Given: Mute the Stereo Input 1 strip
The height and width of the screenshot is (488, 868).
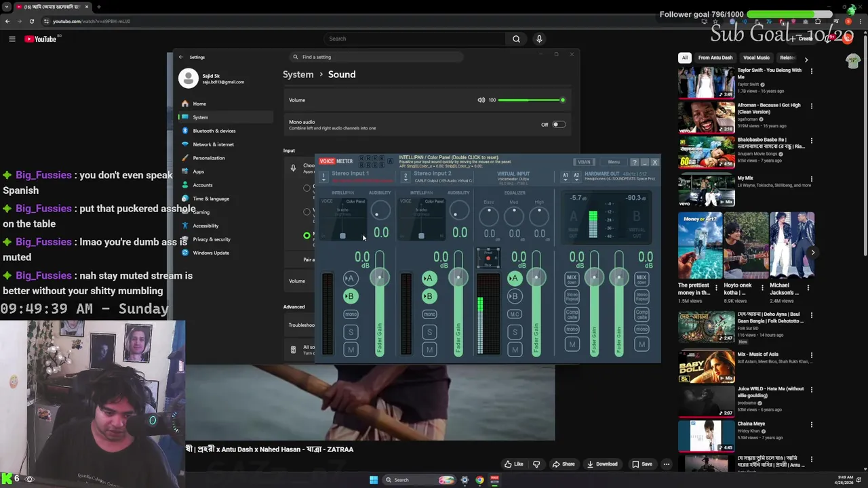Looking at the screenshot, I should pyautogui.click(x=351, y=350).
